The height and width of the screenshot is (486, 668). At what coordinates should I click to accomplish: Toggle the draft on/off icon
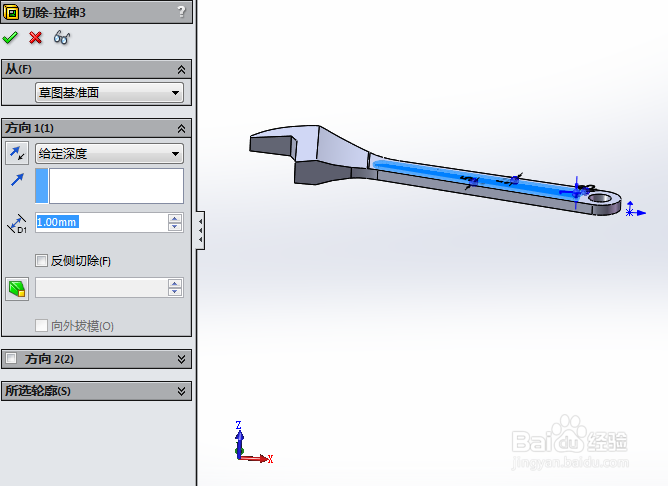pyautogui.click(x=17, y=289)
